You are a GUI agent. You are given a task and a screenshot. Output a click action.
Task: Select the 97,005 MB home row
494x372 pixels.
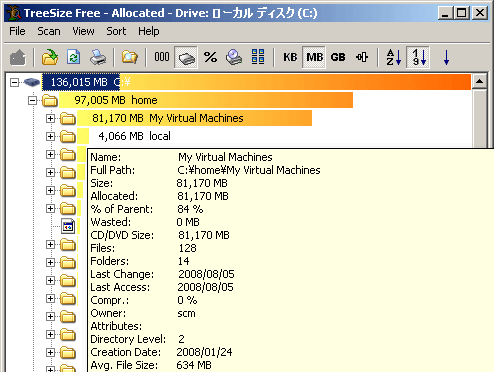click(206, 100)
